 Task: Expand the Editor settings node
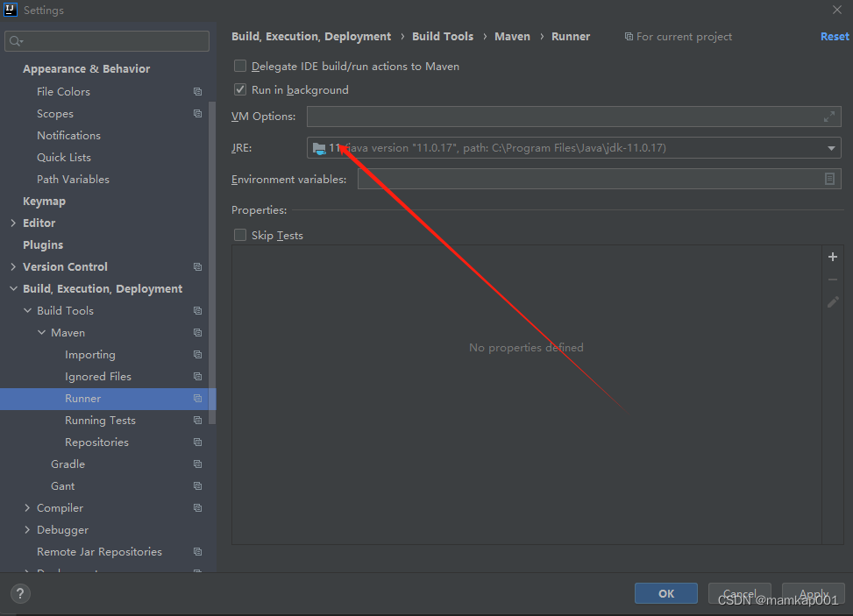click(x=13, y=223)
